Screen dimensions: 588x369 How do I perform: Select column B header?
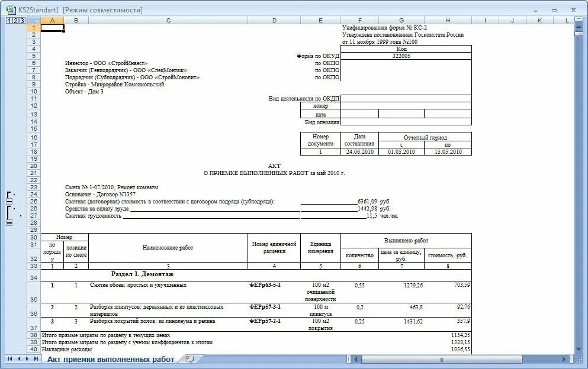coord(76,21)
